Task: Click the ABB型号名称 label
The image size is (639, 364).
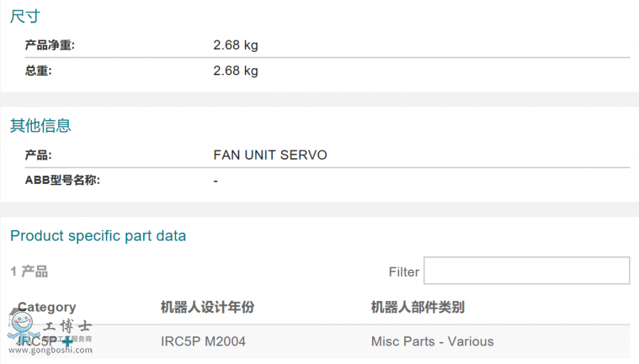Action: click(x=62, y=180)
